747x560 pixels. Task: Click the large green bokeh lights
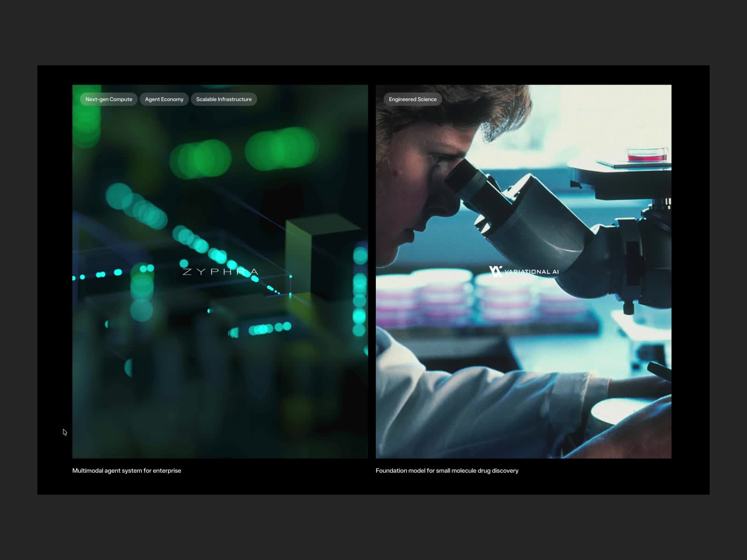pos(280,148)
